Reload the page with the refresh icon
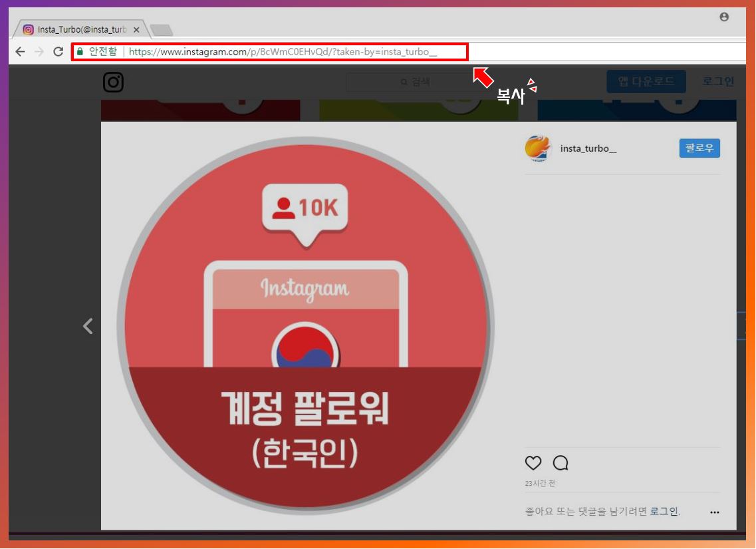756x549 pixels. tap(59, 52)
